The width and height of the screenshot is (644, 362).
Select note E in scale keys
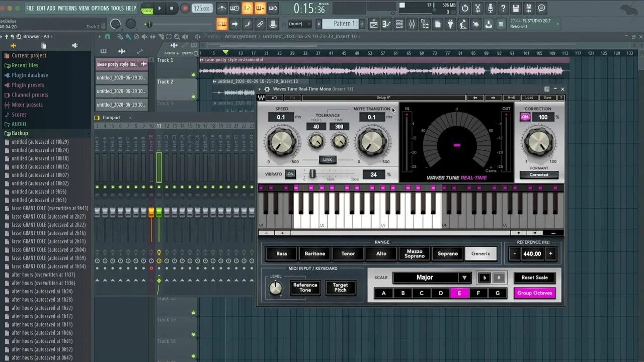pos(459,293)
